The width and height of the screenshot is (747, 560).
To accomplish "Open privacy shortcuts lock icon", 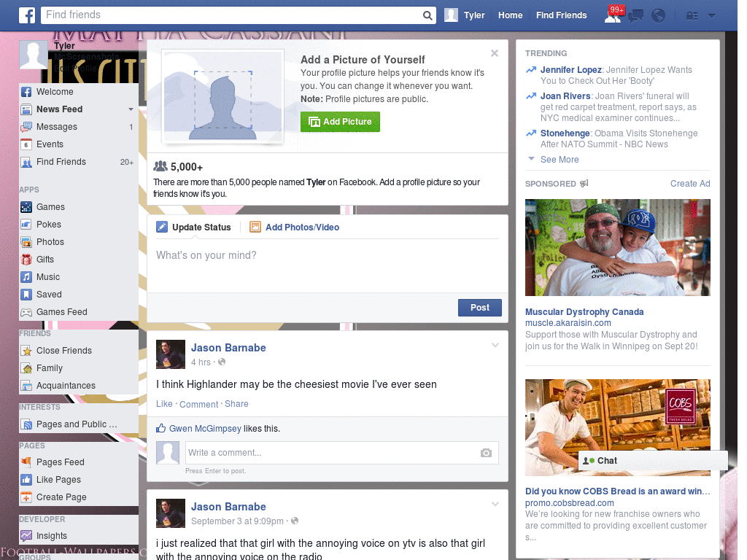I will [692, 16].
